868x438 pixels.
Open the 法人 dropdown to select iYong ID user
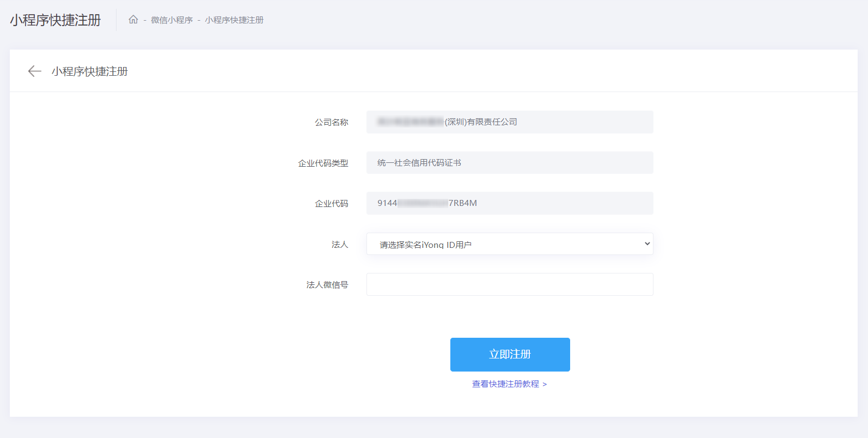(x=510, y=244)
